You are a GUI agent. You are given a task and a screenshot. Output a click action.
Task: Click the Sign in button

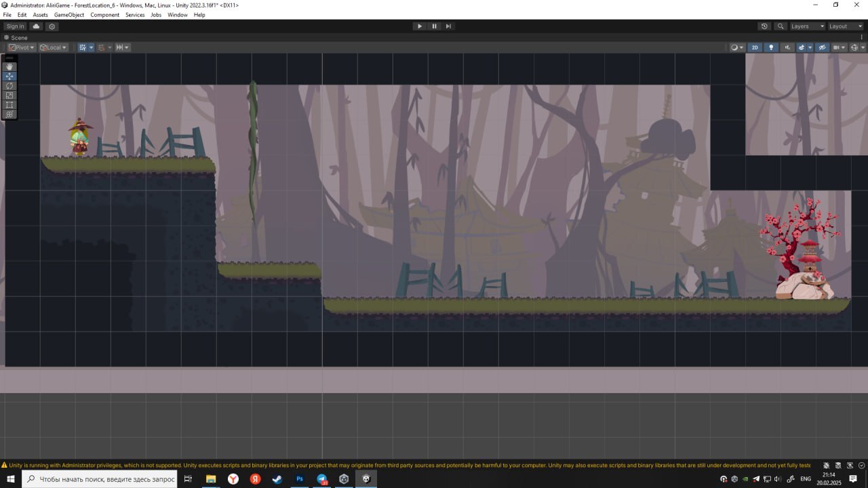pyautogui.click(x=15, y=26)
